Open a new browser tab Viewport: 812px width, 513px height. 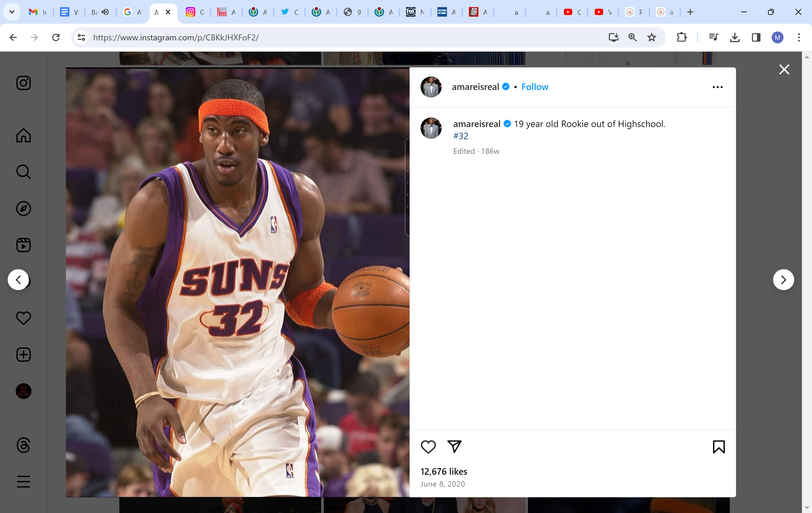(690, 12)
